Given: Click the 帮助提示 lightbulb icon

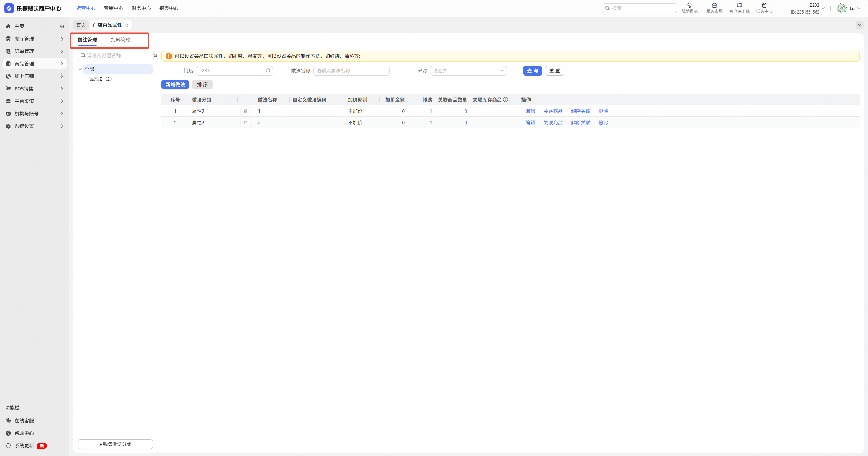Looking at the screenshot, I should (x=689, y=5).
